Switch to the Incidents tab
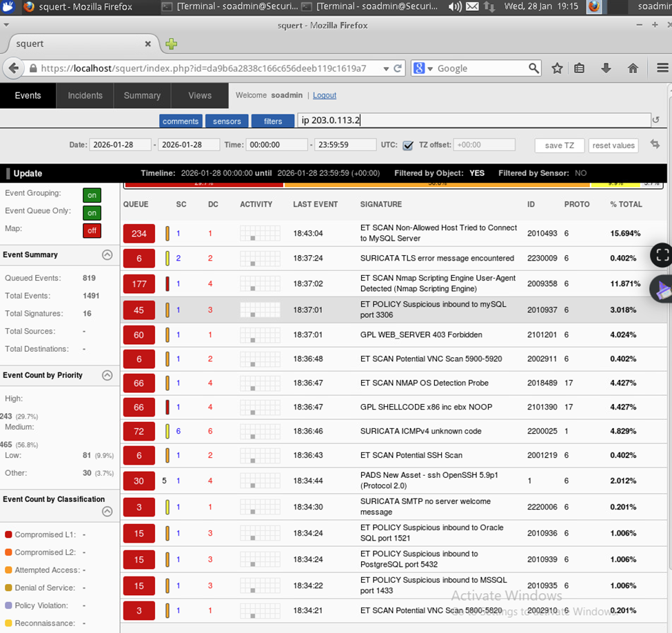672x633 pixels. (x=85, y=95)
